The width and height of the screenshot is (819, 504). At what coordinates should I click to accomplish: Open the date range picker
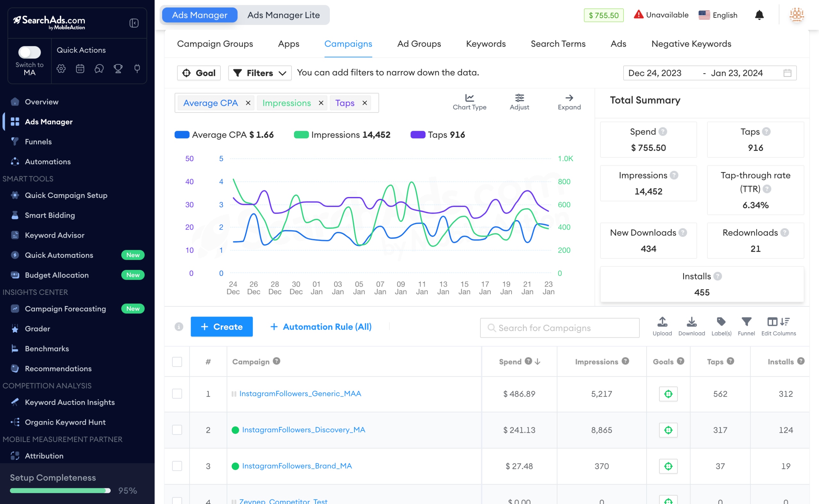[709, 73]
